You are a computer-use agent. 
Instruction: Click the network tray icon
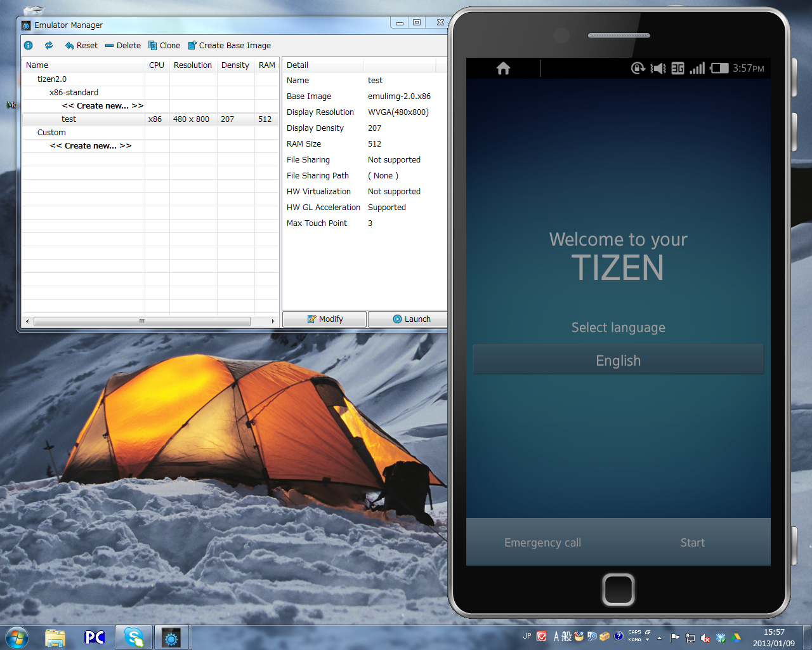point(690,637)
